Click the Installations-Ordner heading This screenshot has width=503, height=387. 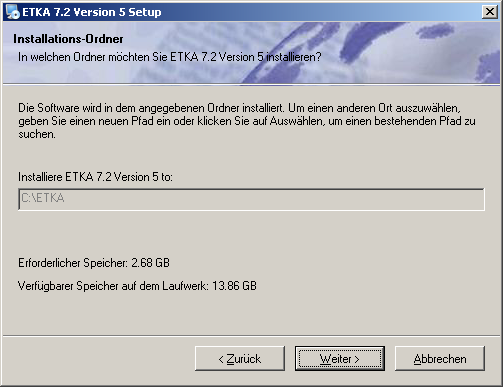[68, 39]
